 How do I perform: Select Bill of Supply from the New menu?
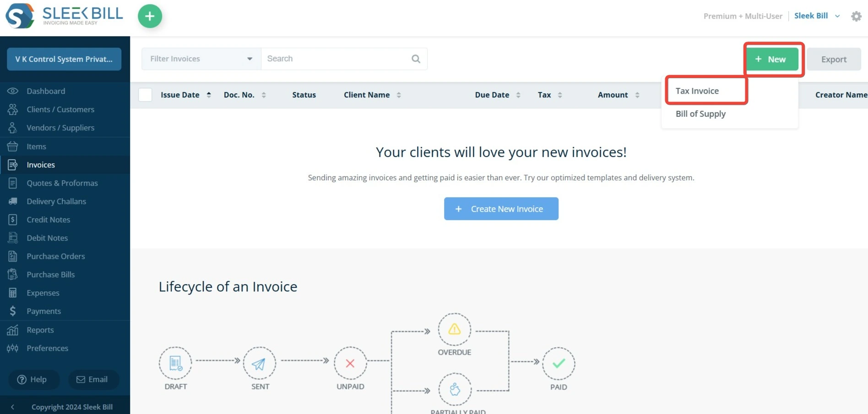(x=700, y=114)
